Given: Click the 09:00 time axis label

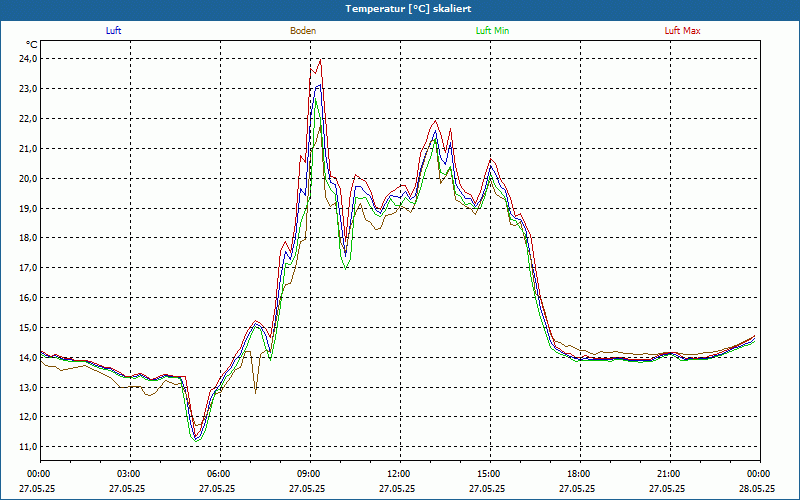Looking at the screenshot, I should point(311,474).
